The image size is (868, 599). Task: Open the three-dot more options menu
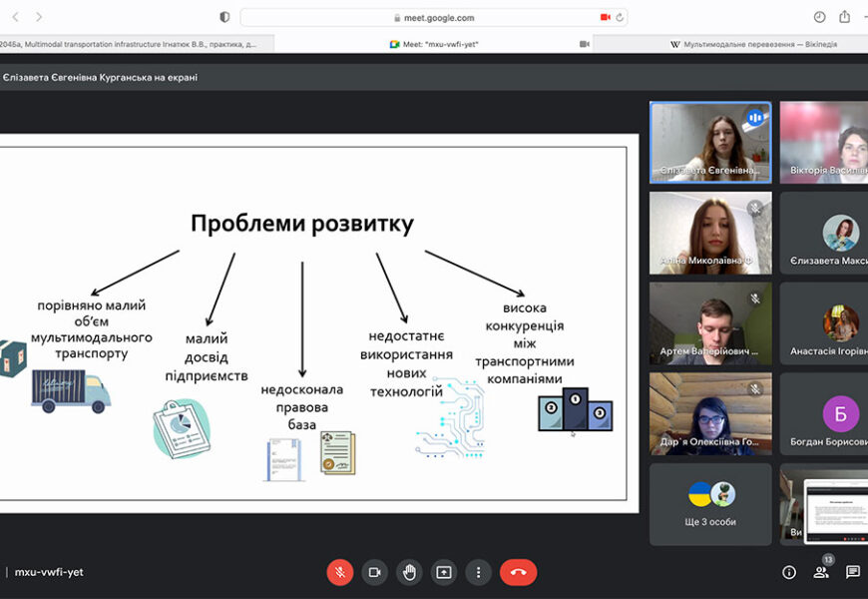479,572
